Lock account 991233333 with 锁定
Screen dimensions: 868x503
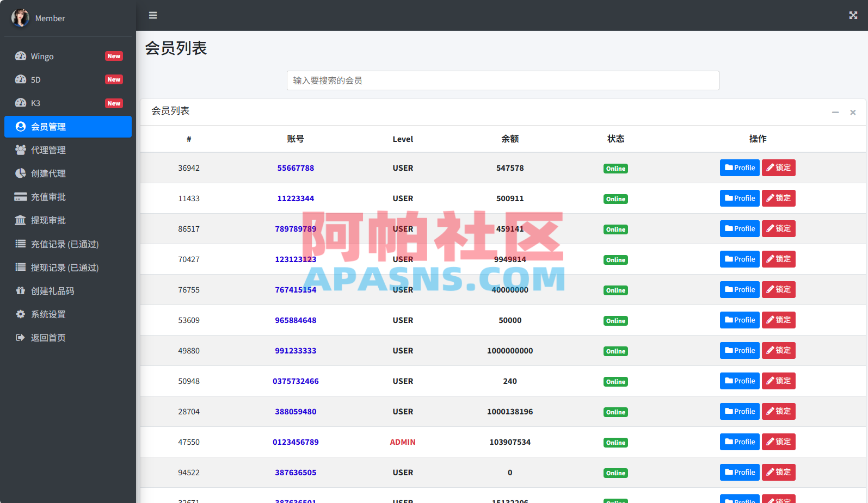point(778,351)
